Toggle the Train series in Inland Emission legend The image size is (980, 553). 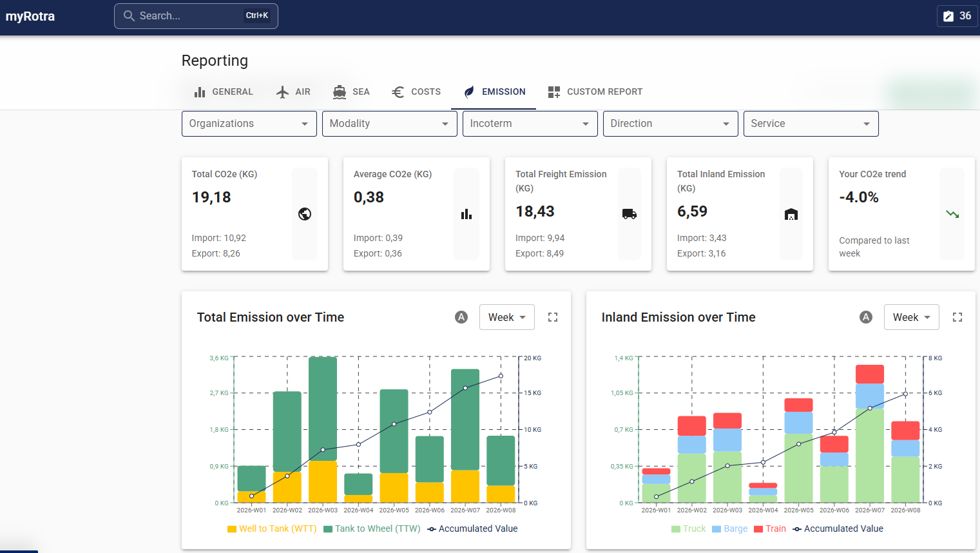770,529
